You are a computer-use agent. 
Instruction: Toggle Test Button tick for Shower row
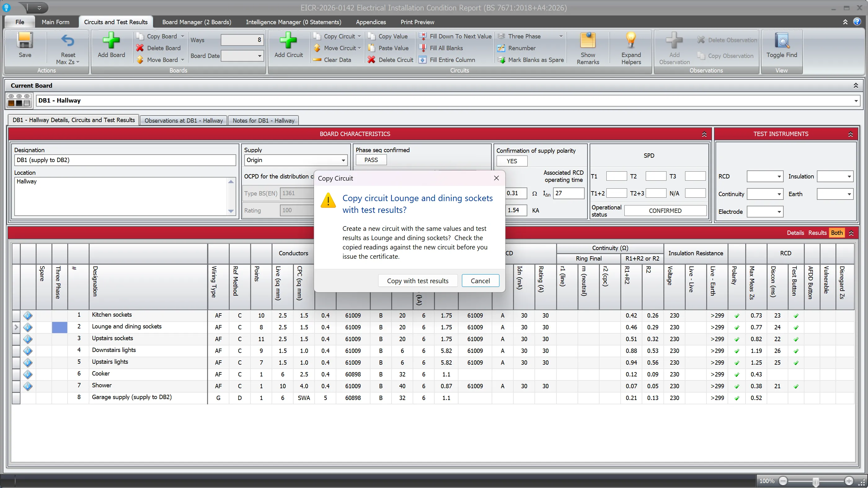796,386
